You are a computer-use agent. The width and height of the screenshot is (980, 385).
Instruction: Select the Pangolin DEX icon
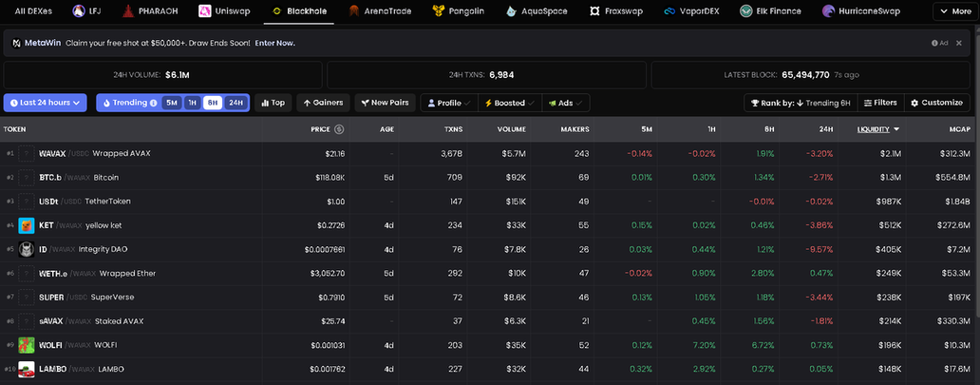pyautogui.click(x=439, y=11)
